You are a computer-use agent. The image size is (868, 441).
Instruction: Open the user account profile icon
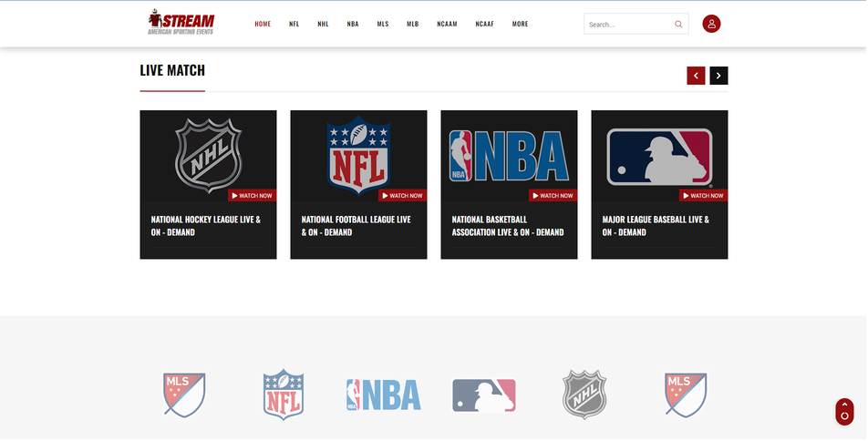pos(711,24)
